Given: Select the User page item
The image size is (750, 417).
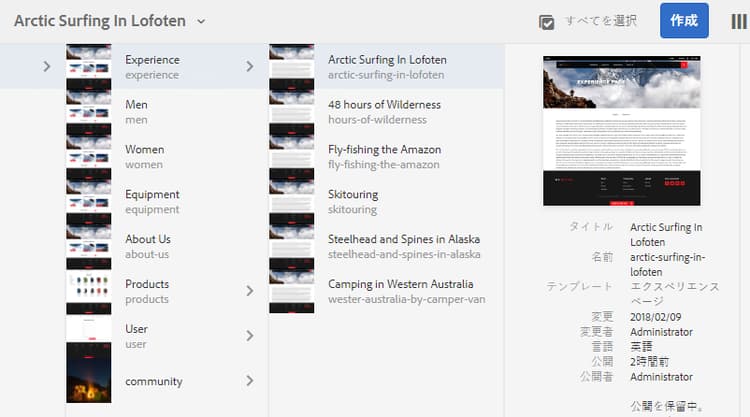Looking at the screenshot, I should point(166,336).
